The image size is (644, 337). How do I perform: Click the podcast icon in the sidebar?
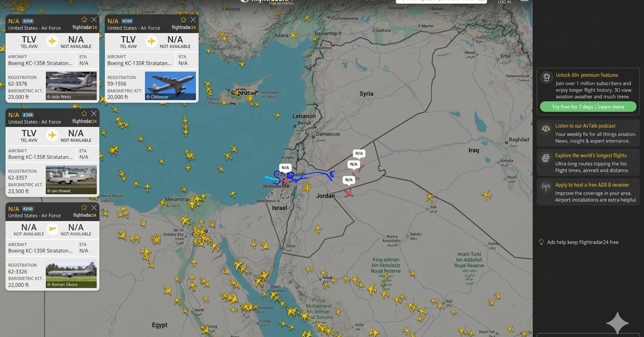tap(546, 129)
